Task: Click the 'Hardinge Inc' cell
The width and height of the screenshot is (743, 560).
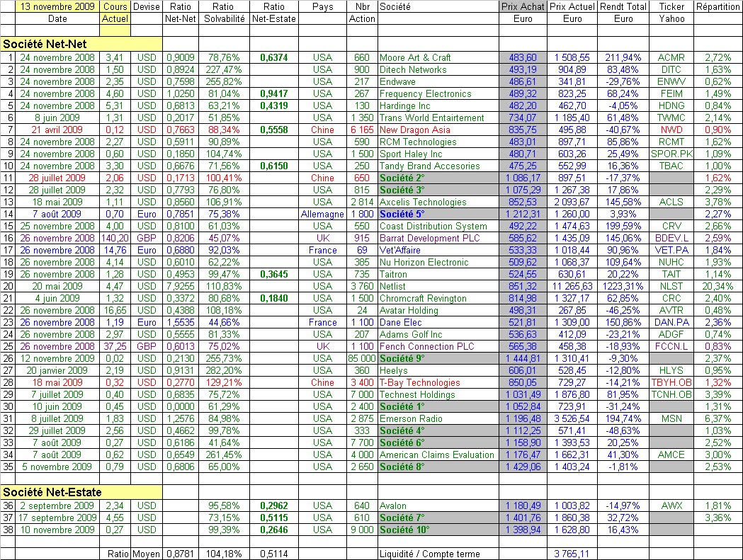Action: pyautogui.click(x=438, y=105)
